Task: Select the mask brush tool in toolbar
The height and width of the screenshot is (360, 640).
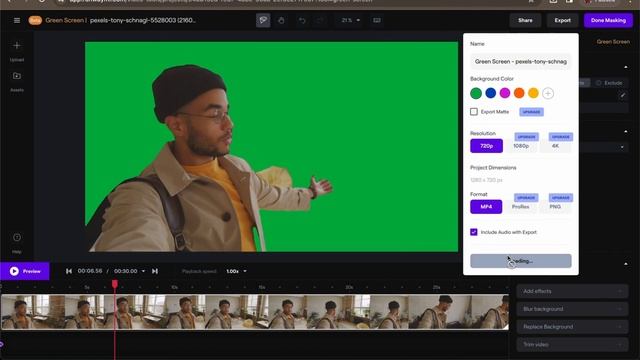Action: [263, 20]
